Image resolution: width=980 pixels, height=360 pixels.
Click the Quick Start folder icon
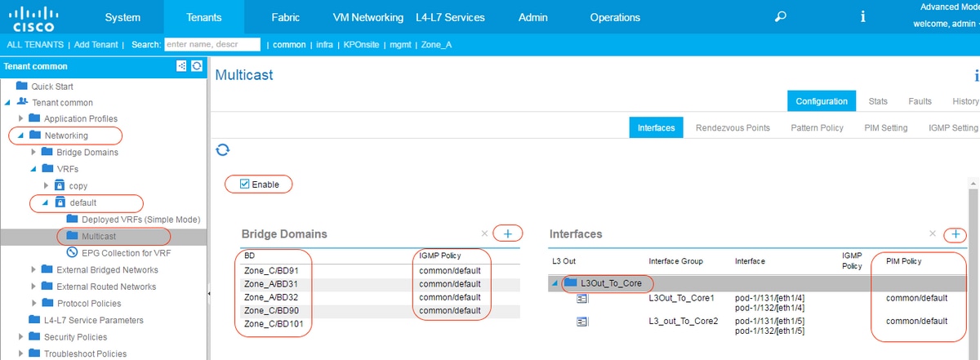coord(23,86)
